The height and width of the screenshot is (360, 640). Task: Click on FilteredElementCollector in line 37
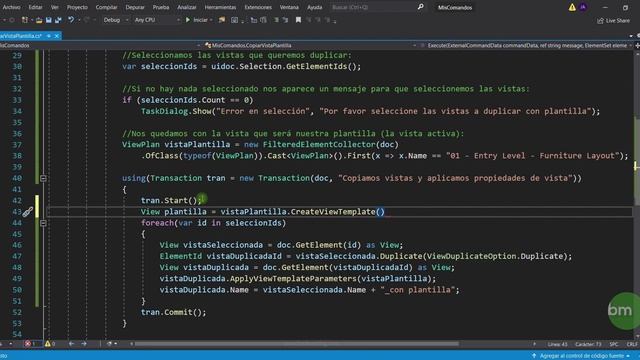319,144
